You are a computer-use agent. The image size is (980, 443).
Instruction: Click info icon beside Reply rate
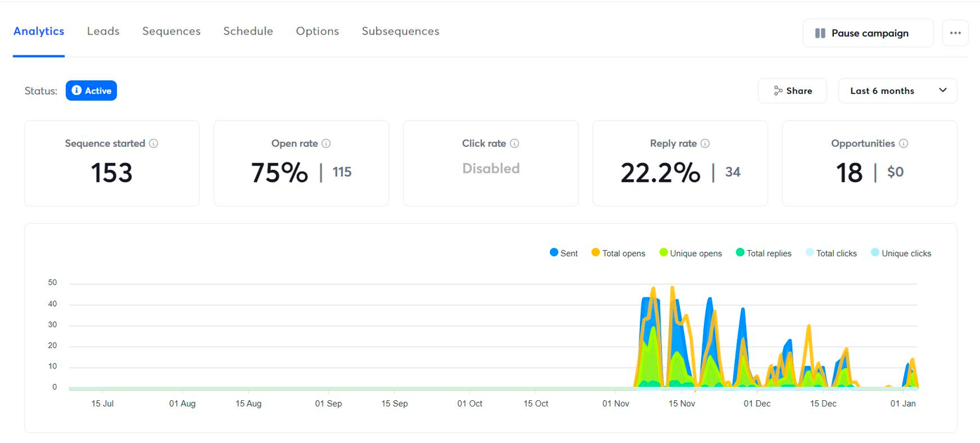[705, 143]
